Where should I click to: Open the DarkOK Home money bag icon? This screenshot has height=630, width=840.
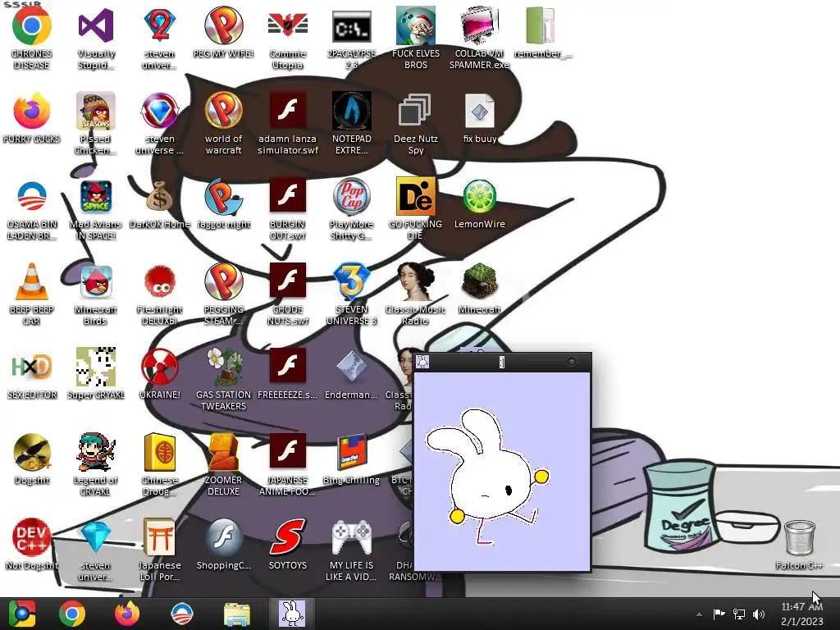tap(160, 197)
